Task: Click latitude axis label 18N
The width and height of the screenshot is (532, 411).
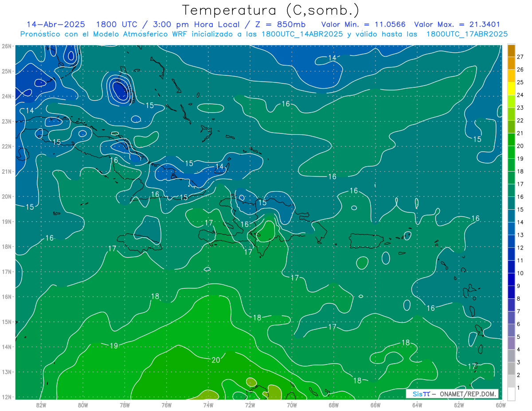Action: click(7, 247)
